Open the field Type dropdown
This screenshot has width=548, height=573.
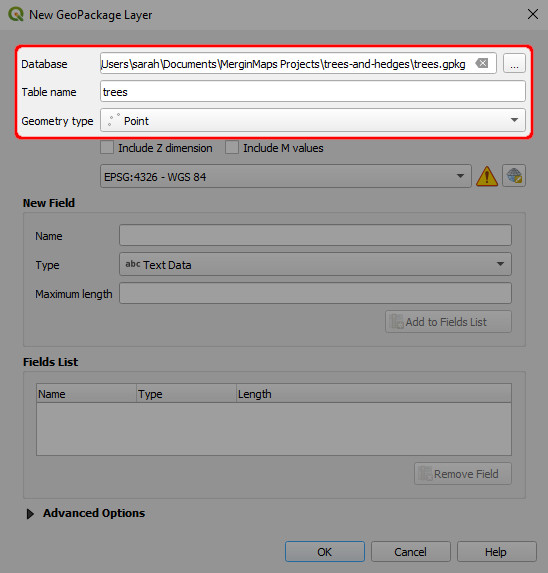click(x=315, y=264)
